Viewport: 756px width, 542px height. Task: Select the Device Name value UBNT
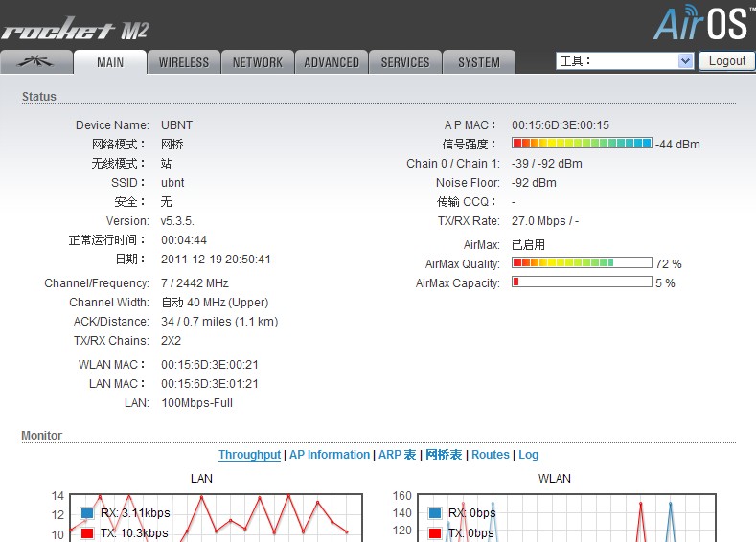[176, 125]
